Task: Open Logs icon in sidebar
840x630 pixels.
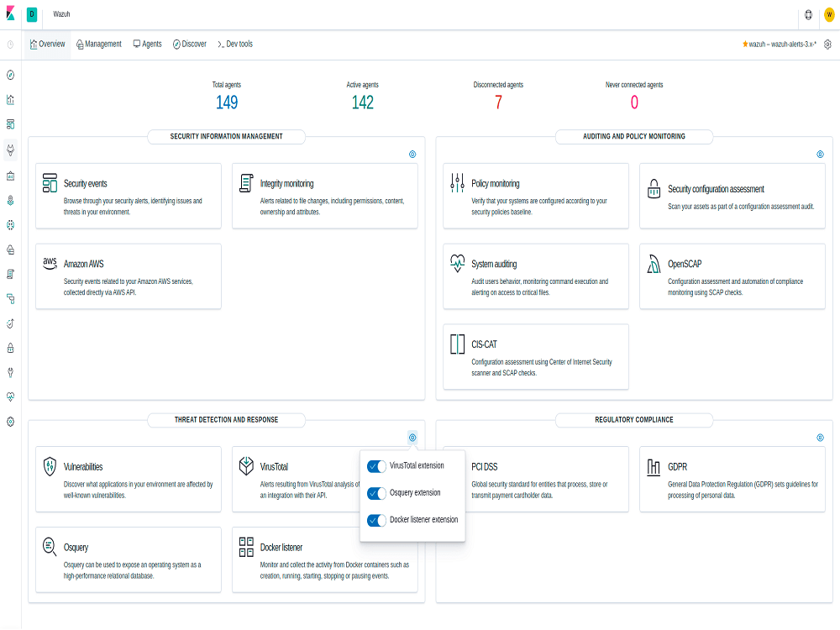Action: tap(10, 275)
